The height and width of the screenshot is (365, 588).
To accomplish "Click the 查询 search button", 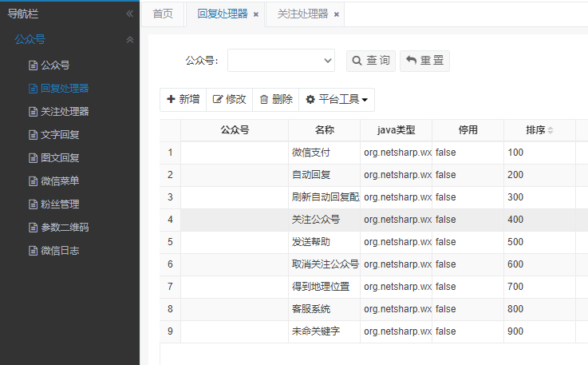I will point(371,61).
